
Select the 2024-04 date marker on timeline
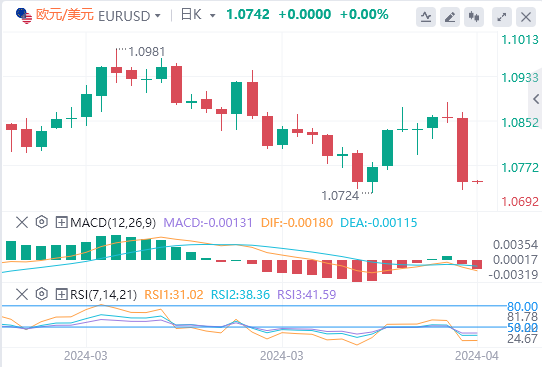(x=477, y=356)
